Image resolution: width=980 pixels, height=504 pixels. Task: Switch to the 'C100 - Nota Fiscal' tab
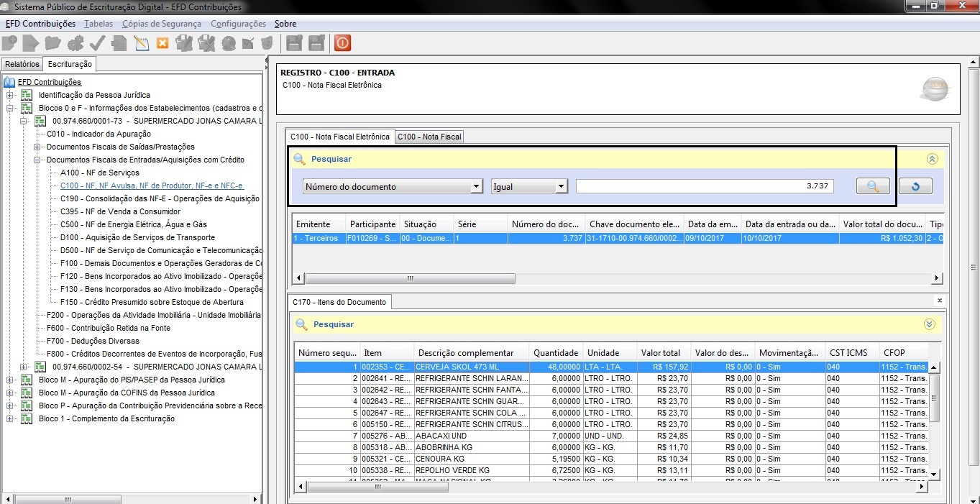(429, 137)
